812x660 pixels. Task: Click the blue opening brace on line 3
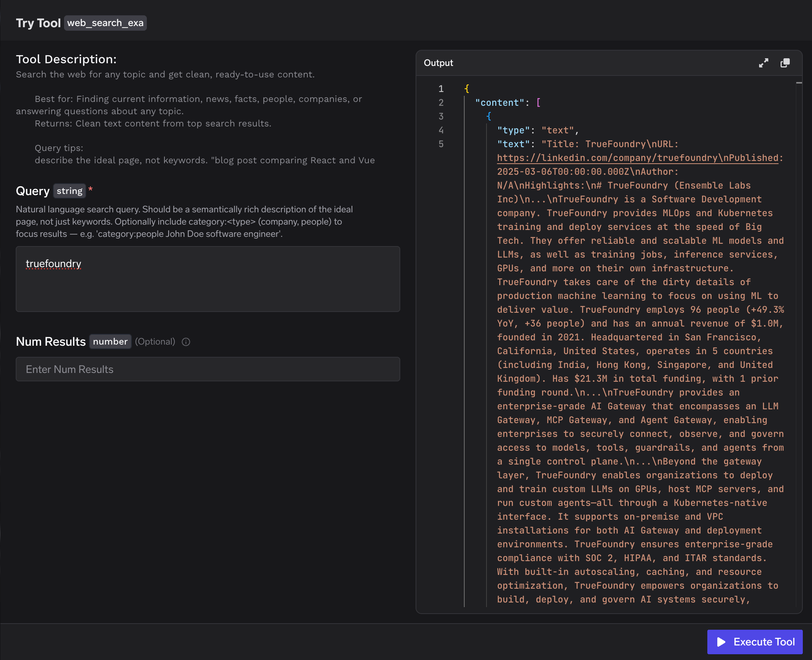click(489, 117)
